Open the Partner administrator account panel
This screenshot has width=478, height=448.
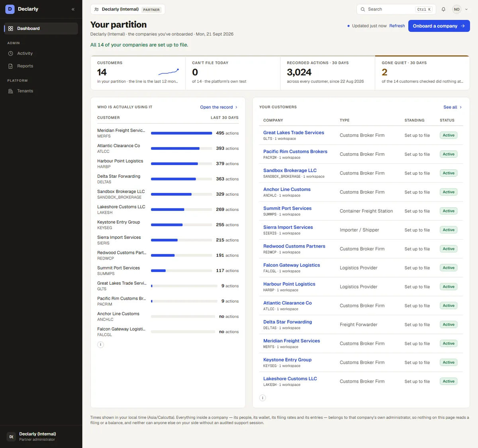coord(41,436)
